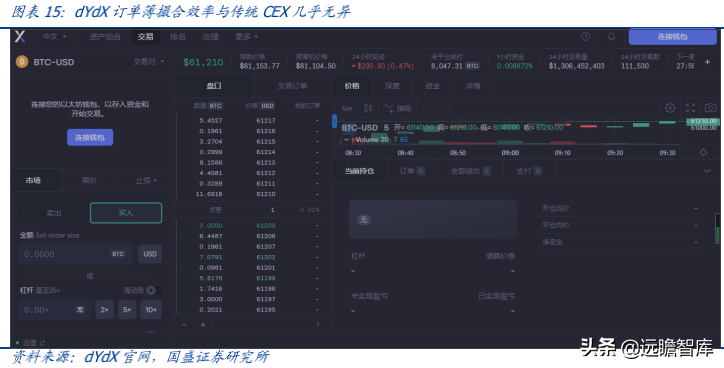Select the 买入 buy side
Image resolution: width=724 pixels, height=368 pixels.
(x=126, y=213)
